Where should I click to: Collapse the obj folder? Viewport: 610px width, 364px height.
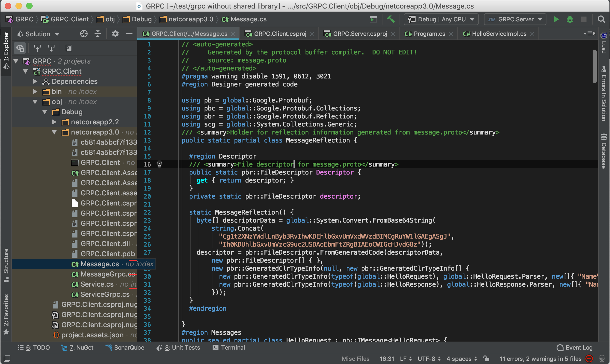pyautogui.click(x=35, y=102)
